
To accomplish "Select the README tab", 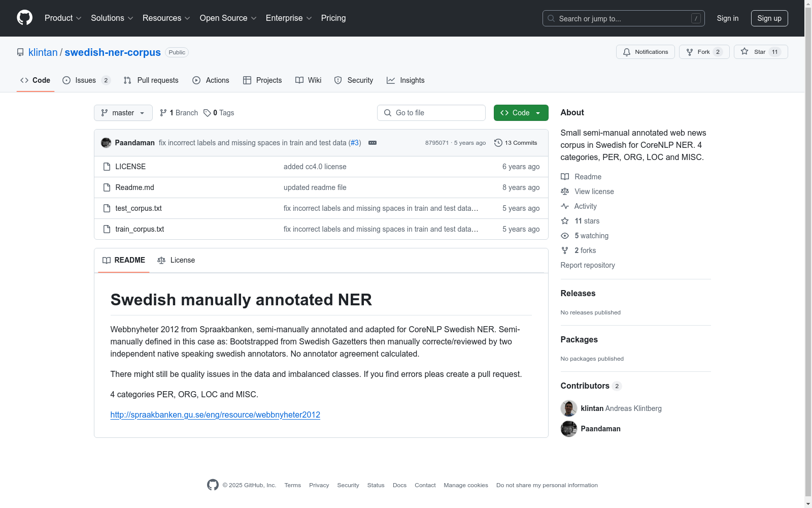I will pos(124,260).
